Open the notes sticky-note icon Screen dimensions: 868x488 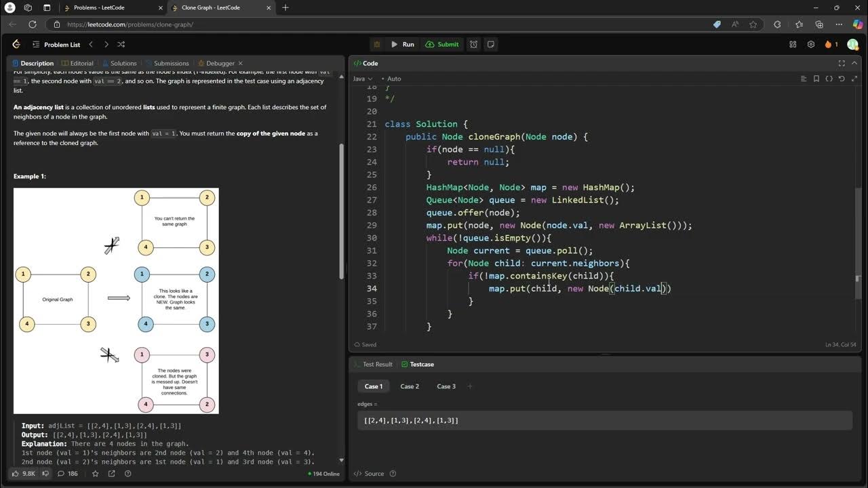click(490, 45)
